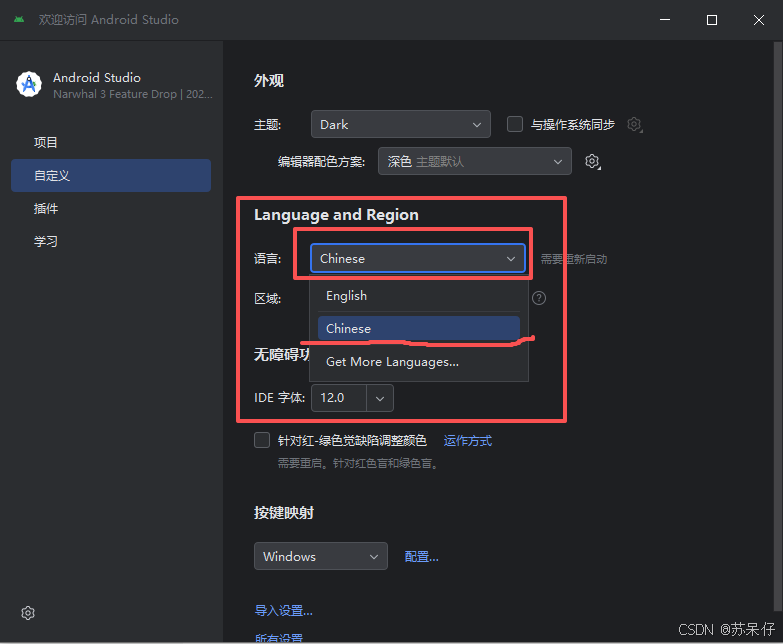Click the 运作方式 link
Viewport: 783px width, 644px height.
[467, 440]
